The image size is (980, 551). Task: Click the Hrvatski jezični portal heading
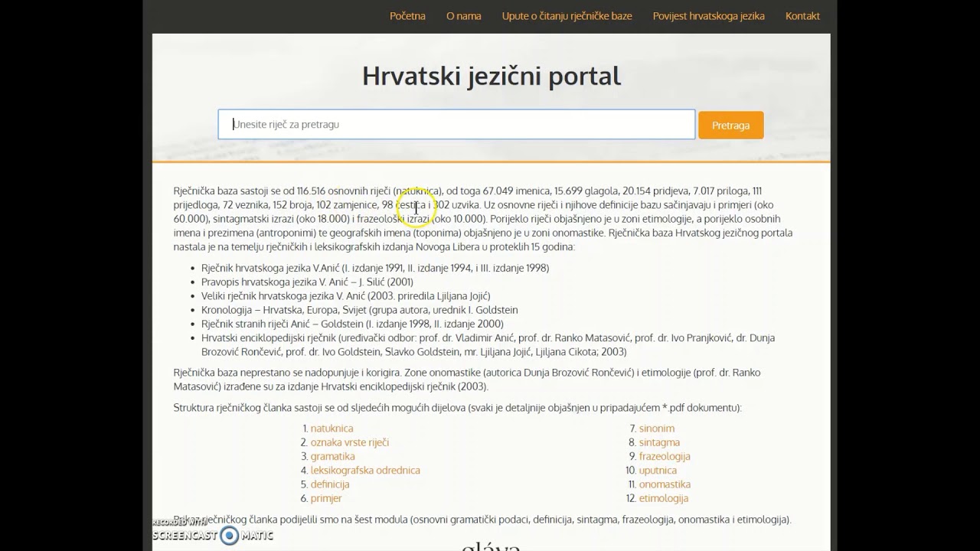[x=492, y=76]
